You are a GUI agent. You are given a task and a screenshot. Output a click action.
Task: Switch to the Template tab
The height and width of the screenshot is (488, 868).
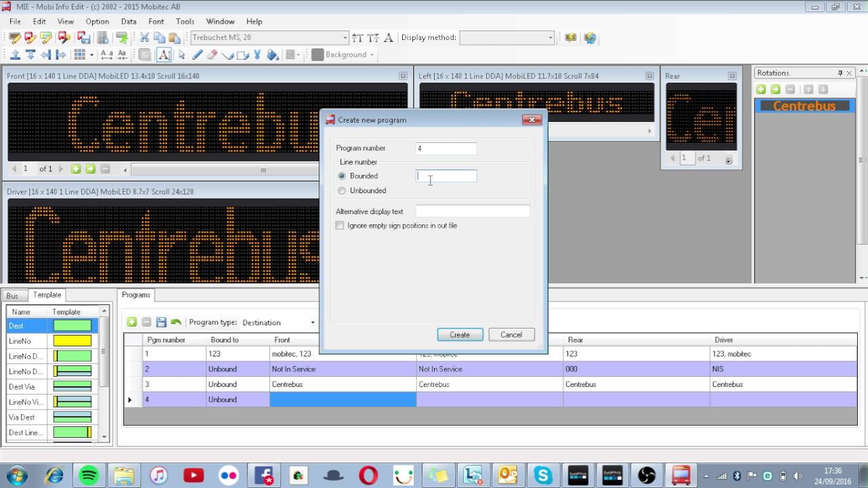click(x=47, y=295)
